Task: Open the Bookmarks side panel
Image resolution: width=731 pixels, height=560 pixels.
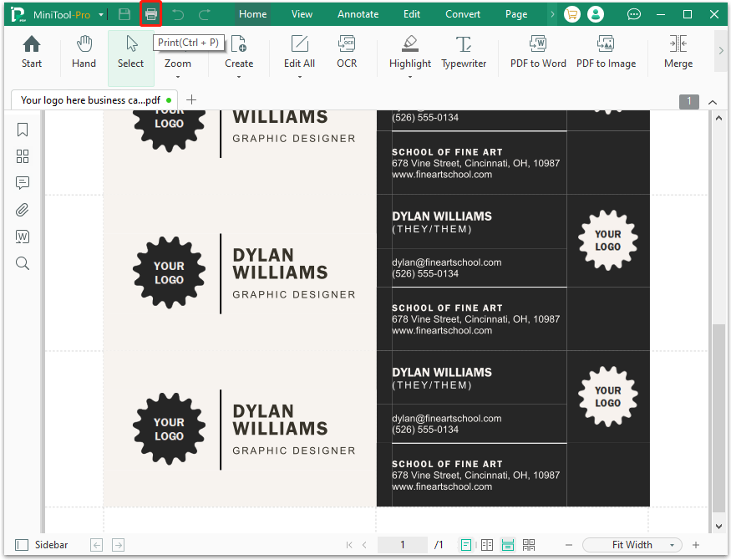Action: 23,130
